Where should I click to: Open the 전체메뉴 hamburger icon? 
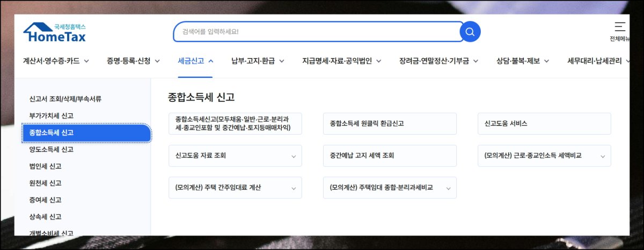[x=620, y=27]
